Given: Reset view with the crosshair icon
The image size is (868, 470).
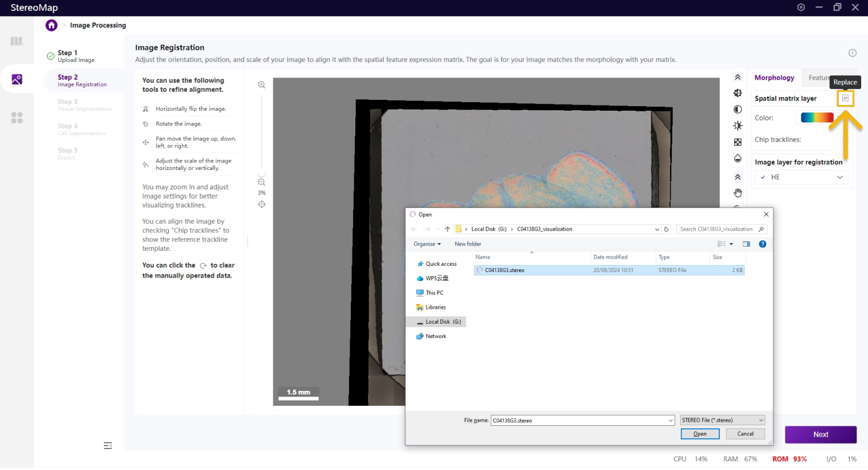Looking at the screenshot, I should point(262,204).
